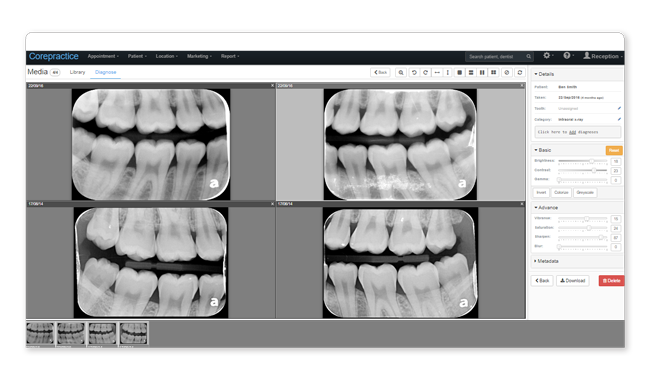Click the search magnifier in the patient search
Image resolution: width=650 pixels, height=380 pixels.
click(x=529, y=57)
